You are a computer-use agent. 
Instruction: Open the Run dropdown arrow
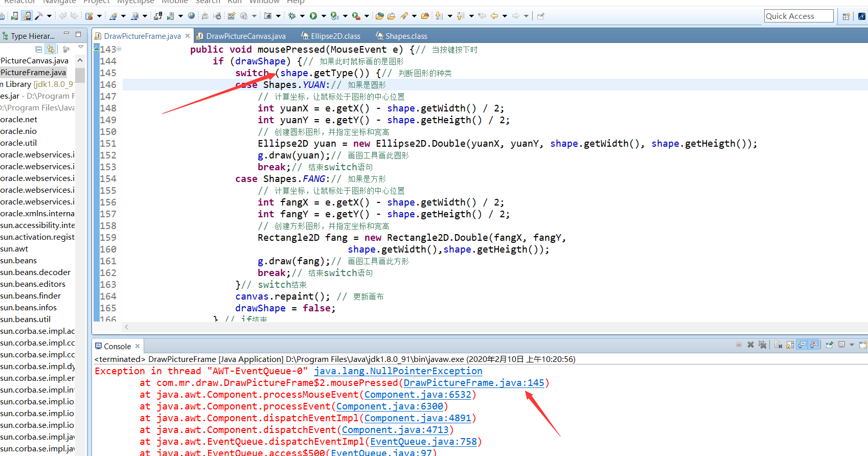324,16
